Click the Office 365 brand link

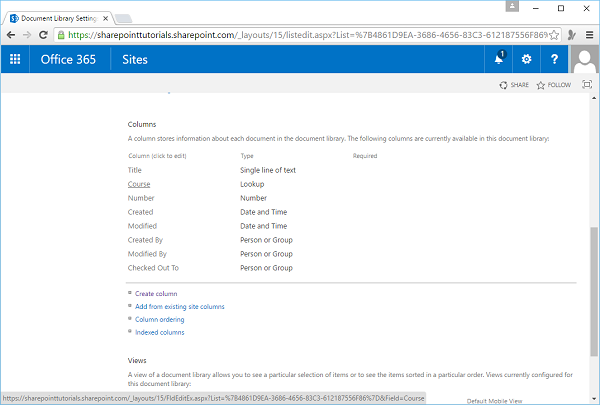(68, 59)
